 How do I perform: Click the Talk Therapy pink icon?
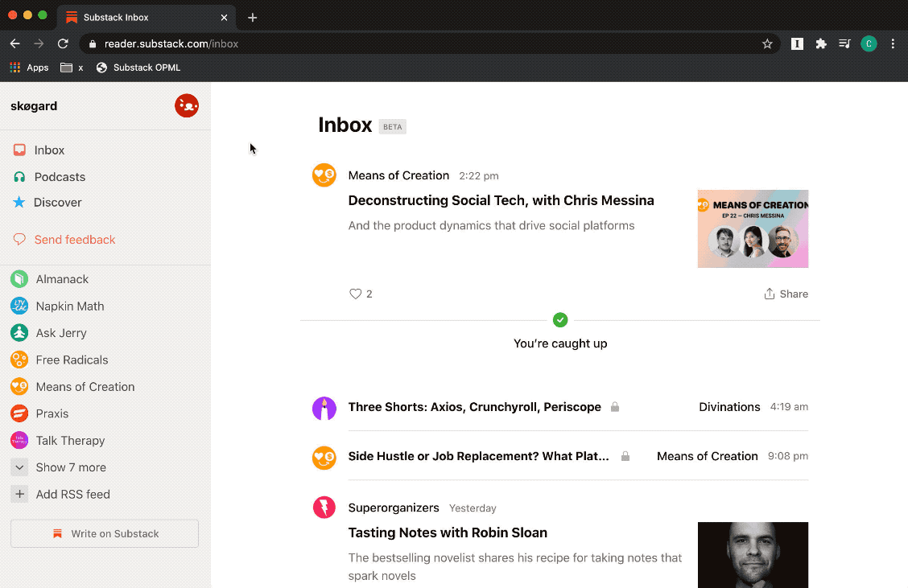[19, 441]
